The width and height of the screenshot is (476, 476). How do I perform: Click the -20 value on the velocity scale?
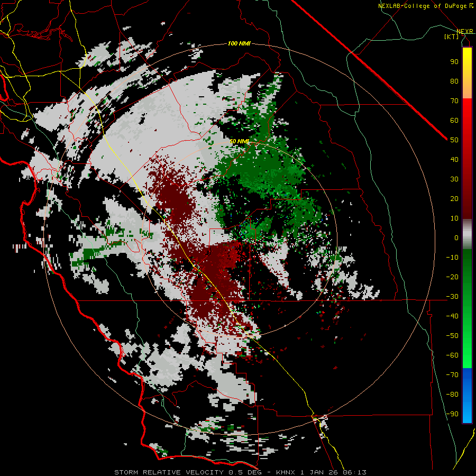(452, 277)
